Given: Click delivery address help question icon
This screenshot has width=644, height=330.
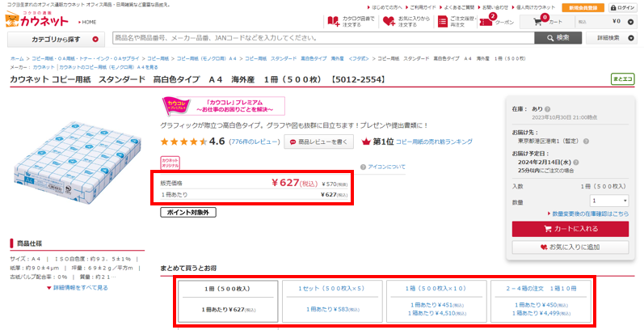Looking at the screenshot, I should (x=586, y=141).
